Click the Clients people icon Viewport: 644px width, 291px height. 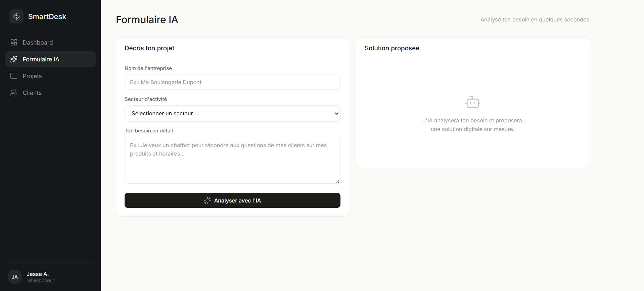point(14,93)
